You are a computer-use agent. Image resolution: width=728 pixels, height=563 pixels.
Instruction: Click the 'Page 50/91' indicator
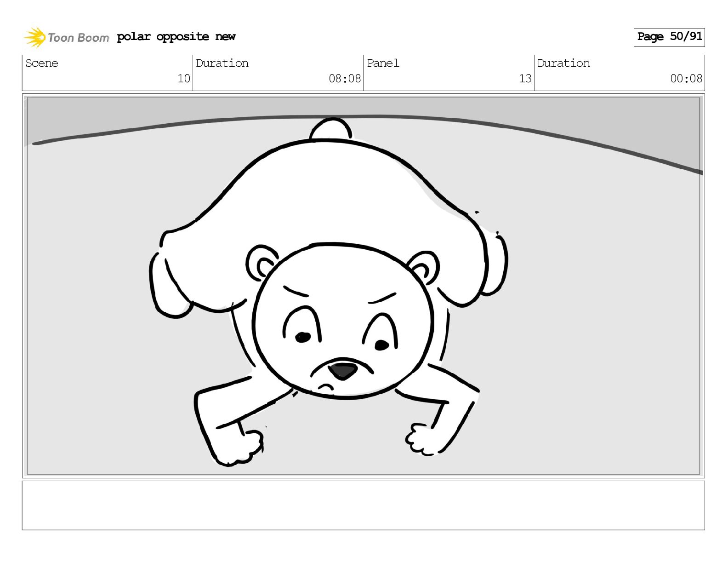click(x=669, y=37)
